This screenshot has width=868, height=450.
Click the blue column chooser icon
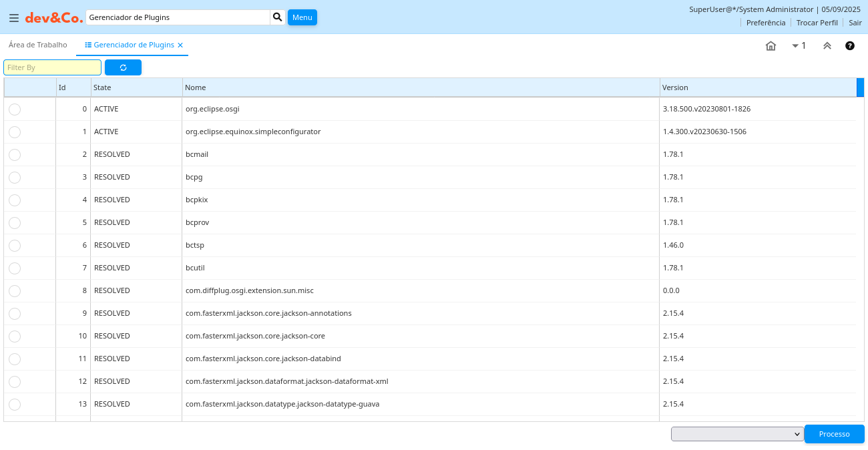point(860,87)
